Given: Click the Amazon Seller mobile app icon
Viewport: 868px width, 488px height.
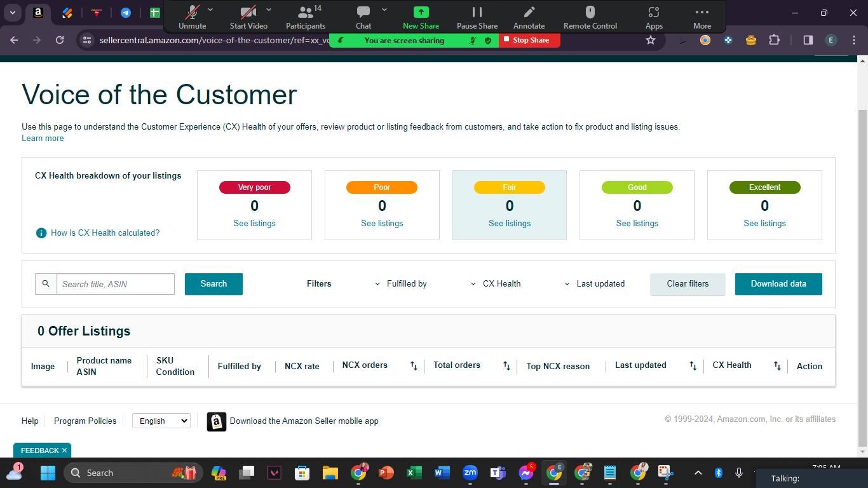Looking at the screenshot, I should click(217, 422).
